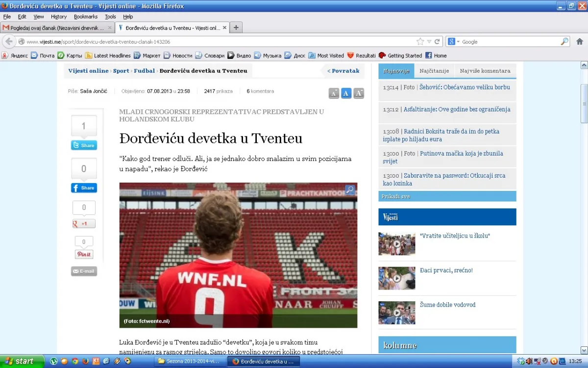Click the search magnifier in the Google box
588x368 pixels.
(564, 42)
